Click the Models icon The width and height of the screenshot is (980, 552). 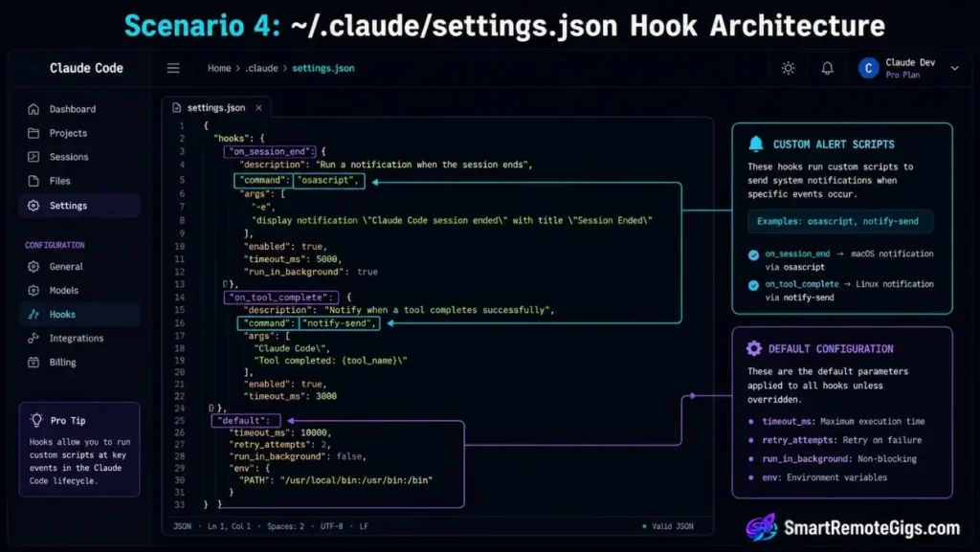click(x=33, y=291)
